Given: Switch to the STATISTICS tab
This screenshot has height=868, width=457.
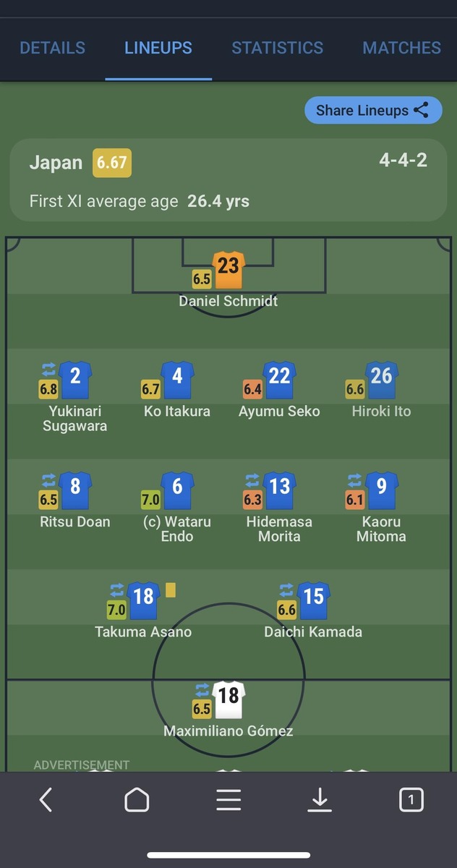Looking at the screenshot, I should point(277,48).
